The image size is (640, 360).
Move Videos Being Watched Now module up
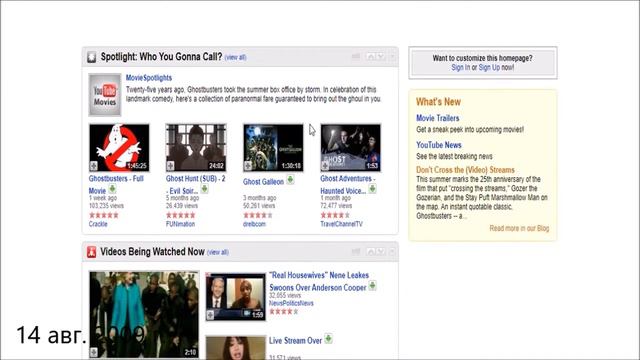(371, 251)
